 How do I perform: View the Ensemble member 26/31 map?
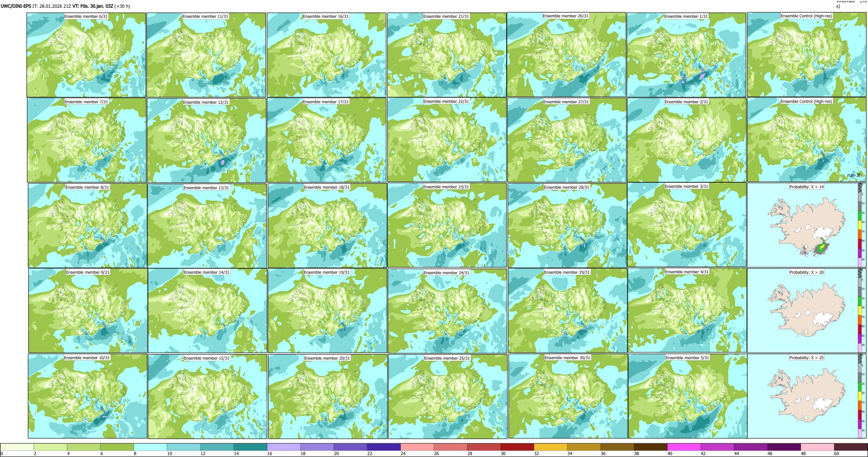point(566,54)
